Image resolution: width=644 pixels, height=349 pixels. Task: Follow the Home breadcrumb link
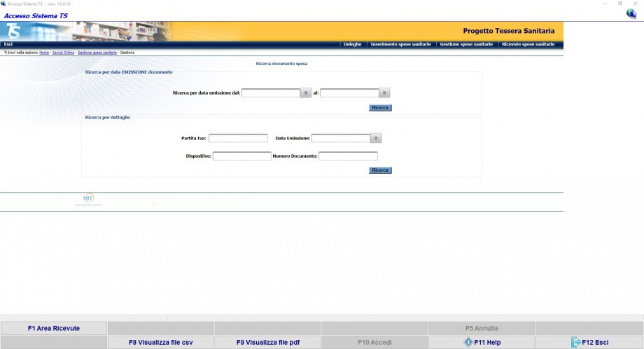coord(44,53)
